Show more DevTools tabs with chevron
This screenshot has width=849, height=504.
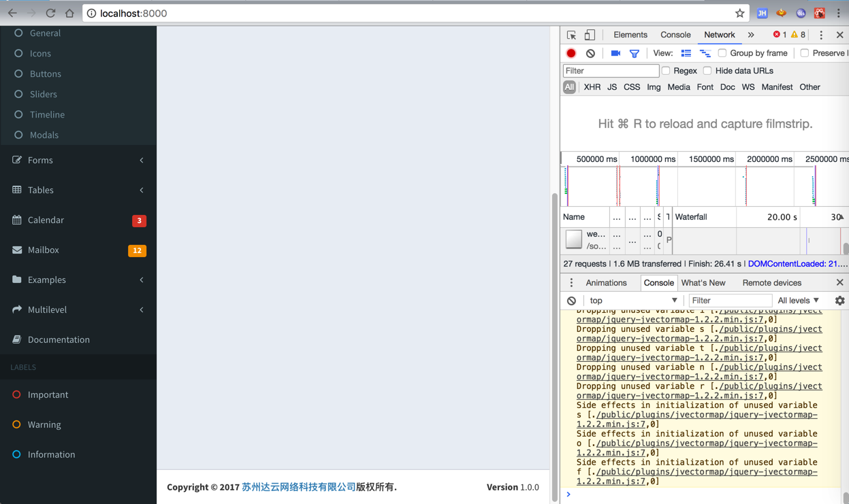(751, 35)
